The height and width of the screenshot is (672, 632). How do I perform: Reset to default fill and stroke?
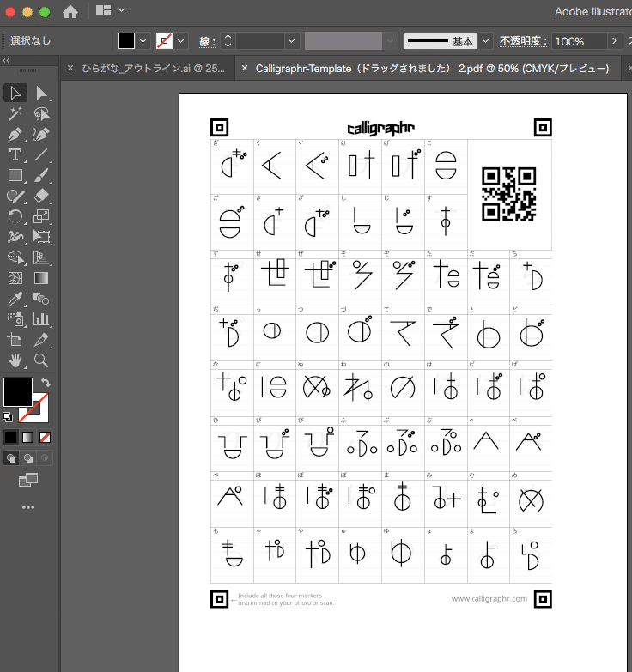click(8, 416)
